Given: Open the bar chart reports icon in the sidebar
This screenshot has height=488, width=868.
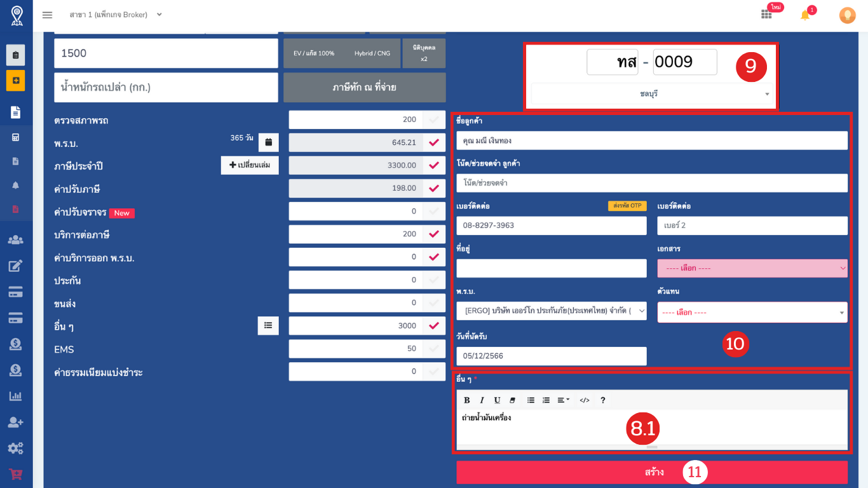Looking at the screenshot, I should point(16,396).
